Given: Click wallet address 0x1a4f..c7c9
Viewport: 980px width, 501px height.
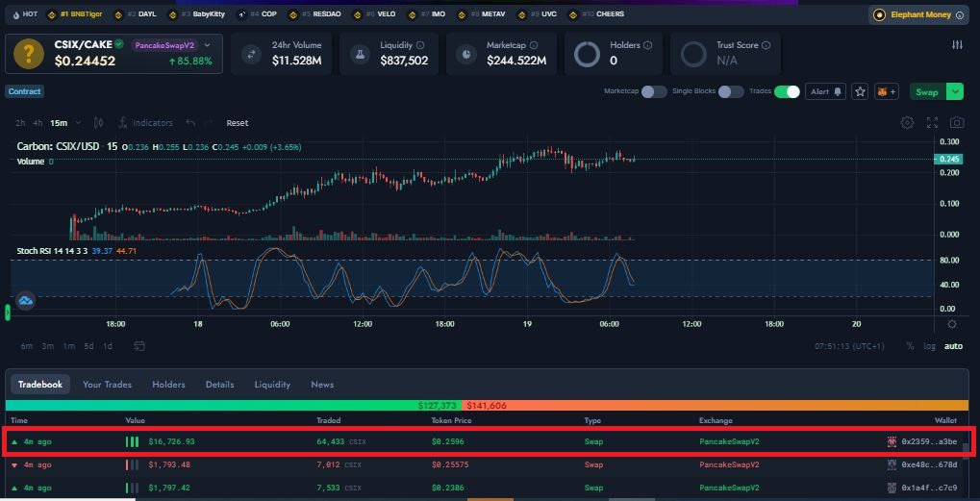Looking at the screenshot, I should [x=929, y=488].
